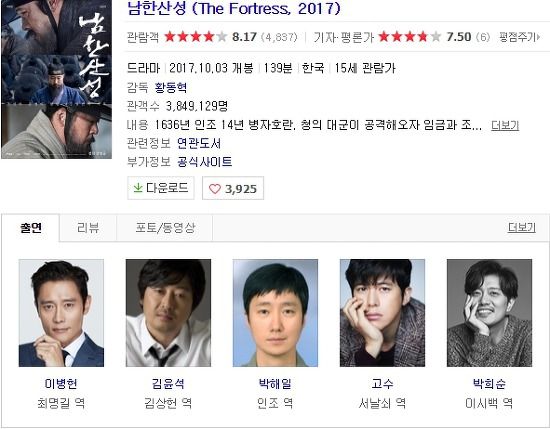Open actor name link 박해일
This screenshot has height=429, width=550.
coord(275,383)
